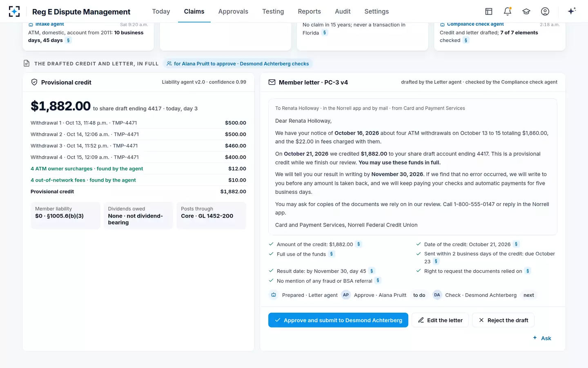Image resolution: width=588 pixels, height=368 pixels.
Task: Open the notifications bell
Action: pos(508,11)
